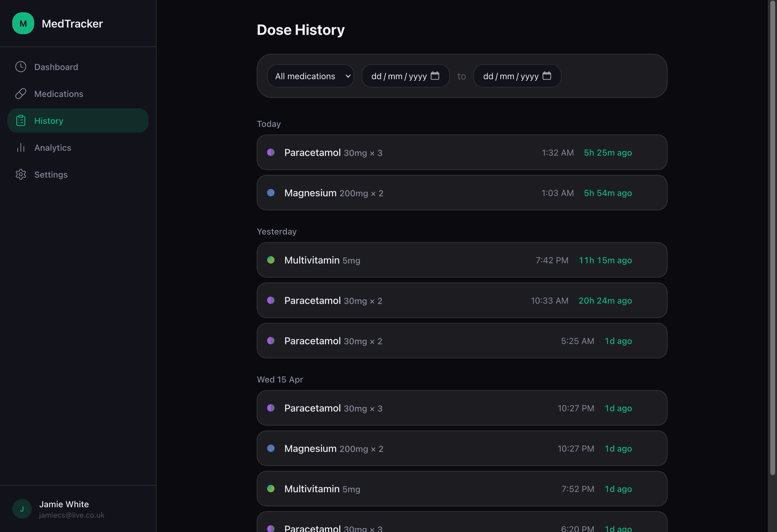777x532 pixels.
Task: Select the Dashboard clock icon in sidebar
Action: click(20, 67)
